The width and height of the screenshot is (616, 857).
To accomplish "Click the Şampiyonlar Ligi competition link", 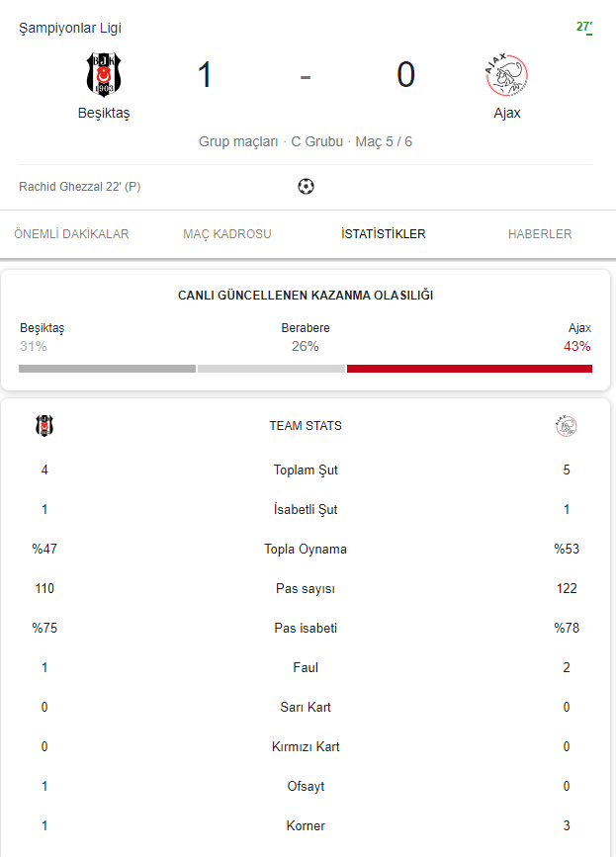I will coord(70,29).
